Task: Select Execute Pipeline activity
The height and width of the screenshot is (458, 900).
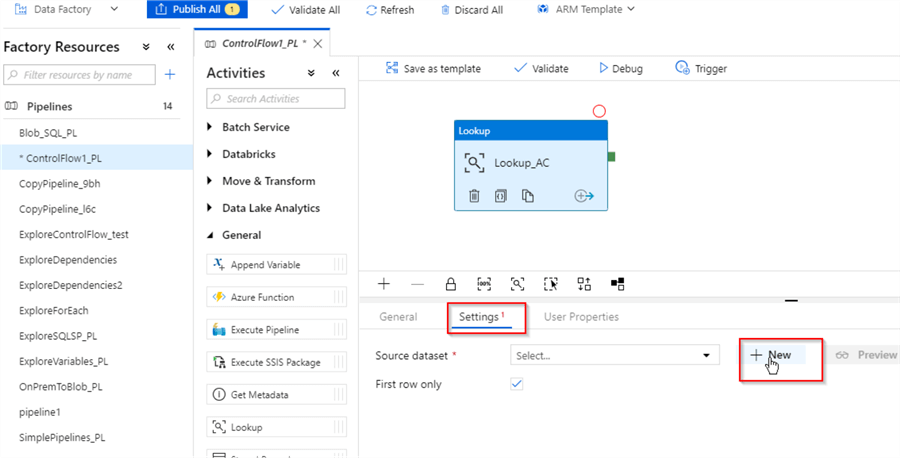Action: (x=277, y=330)
